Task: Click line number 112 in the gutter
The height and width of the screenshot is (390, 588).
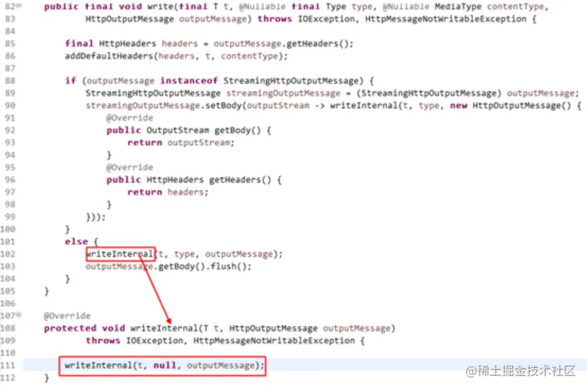Action: pos(8,378)
